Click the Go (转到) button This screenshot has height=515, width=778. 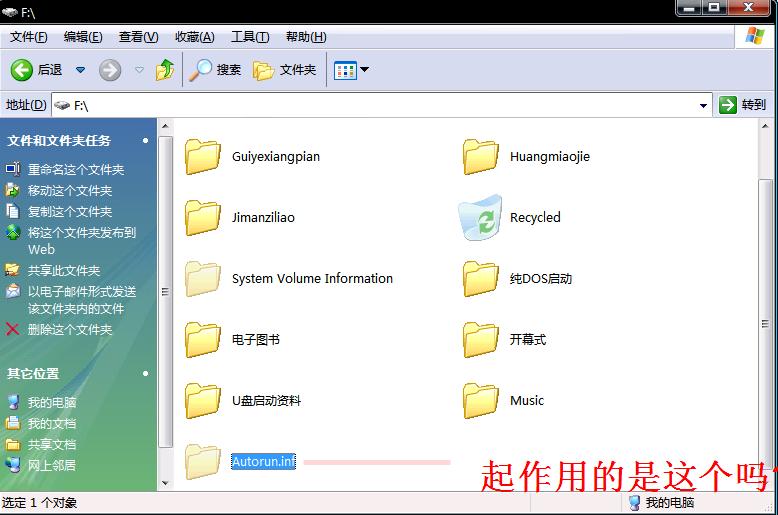(x=742, y=105)
